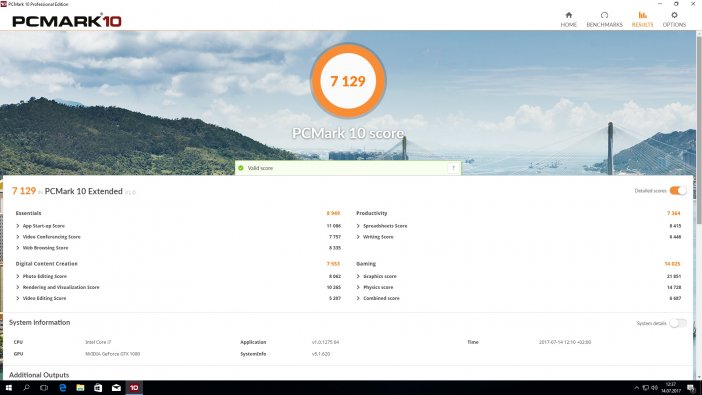Turn off the Detailed scores toggle

(678, 191)
